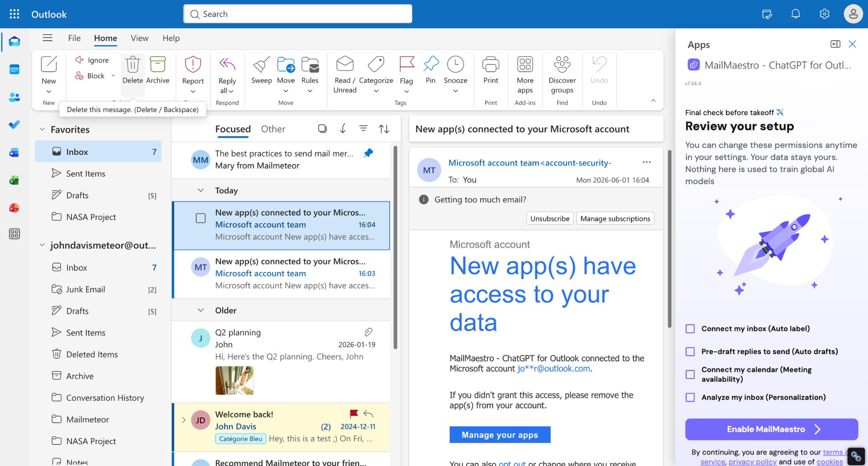
Task: Print the current email
Action: pos(491,70)
